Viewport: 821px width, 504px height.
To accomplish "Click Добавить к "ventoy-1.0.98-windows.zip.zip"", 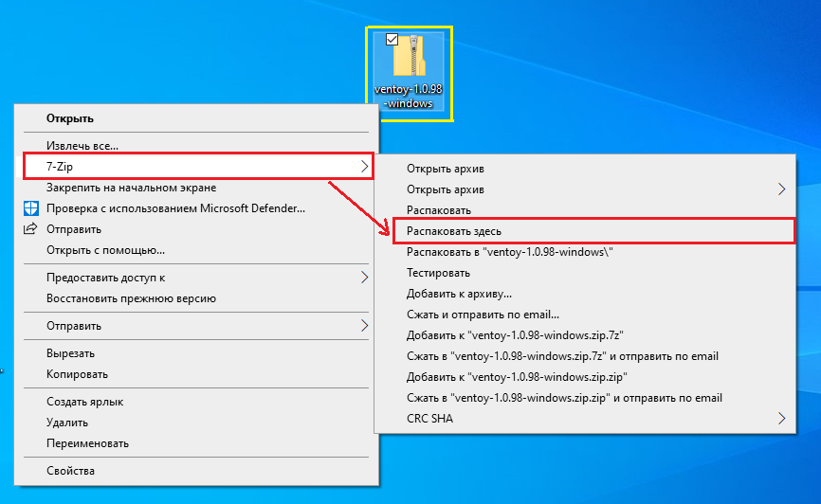I will pos(585,377).
